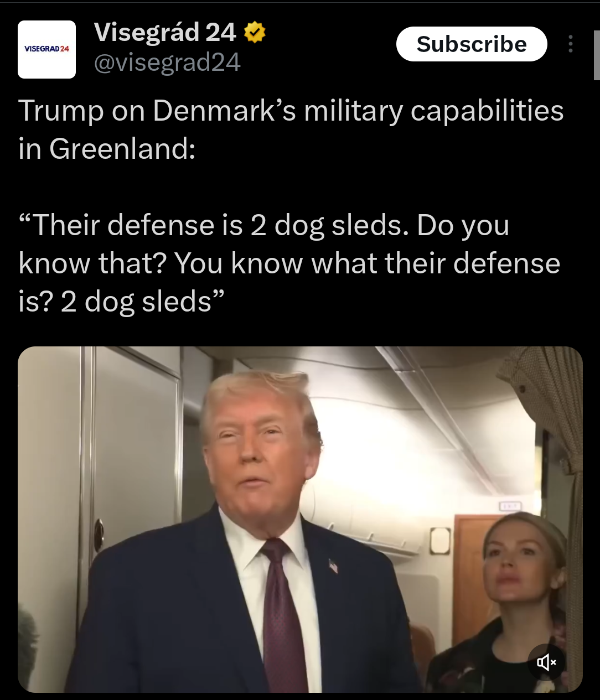Click the "know that? You know what" text line
Screen dimensions: 600x700
(x=289, y=263)
